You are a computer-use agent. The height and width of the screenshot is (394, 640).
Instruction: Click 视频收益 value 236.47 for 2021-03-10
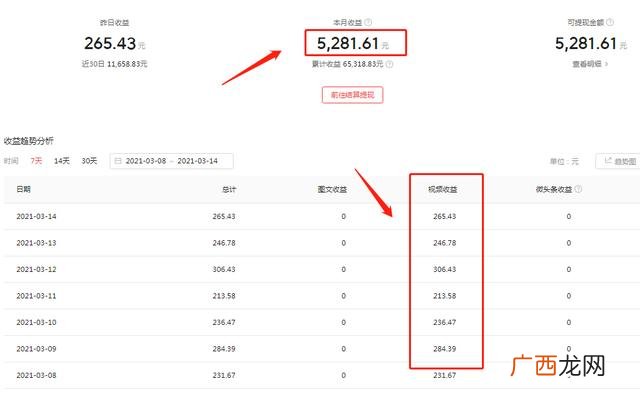pyautogui.click(x=444, y=323)
